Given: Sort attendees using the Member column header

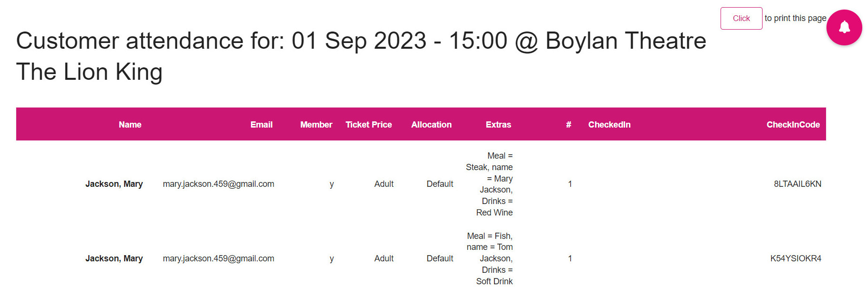Looking at the screenshot, I should (316, 124).
